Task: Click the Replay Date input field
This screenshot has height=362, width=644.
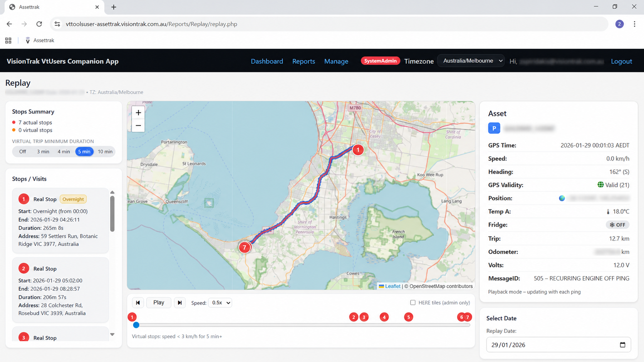Action: tap(558, 345)
